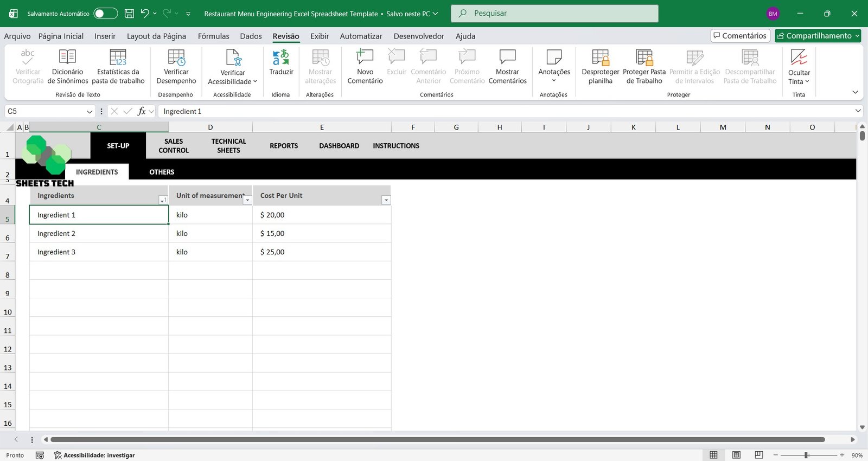This screenshot has width=868, height=461.
Task: Expand the Name Box dropdown
Action: (x=90, y=111)
